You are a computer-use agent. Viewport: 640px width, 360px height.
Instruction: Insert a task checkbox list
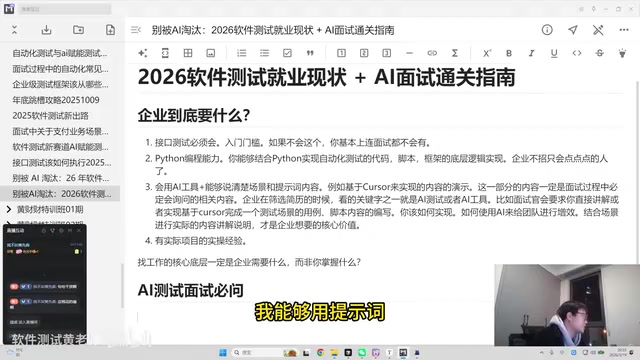[287, 53]
